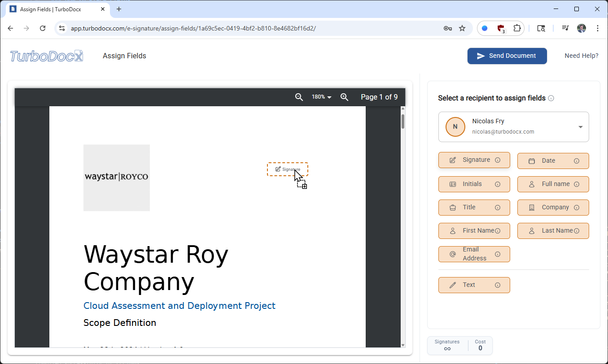The height and width of the screenshot is (364, 608).
Task: Open the Chrome three-dot menu
Action: click(598, 28)
